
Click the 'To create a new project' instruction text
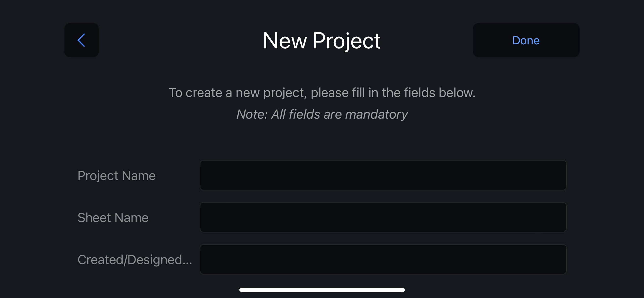point(322,93)
